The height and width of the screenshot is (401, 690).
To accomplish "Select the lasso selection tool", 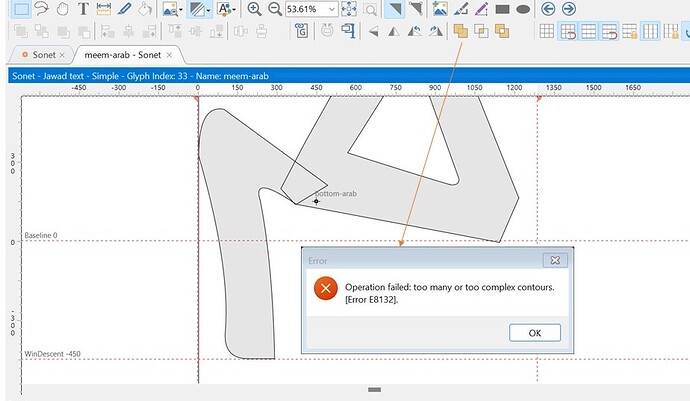I will pyautogui.click(x=41, y=9).
